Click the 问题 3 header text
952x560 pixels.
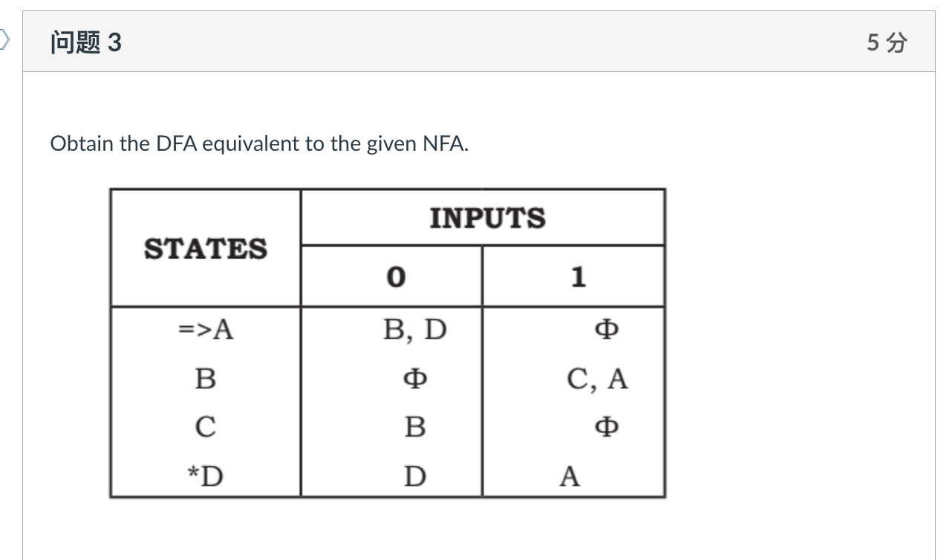coord(85,43)
